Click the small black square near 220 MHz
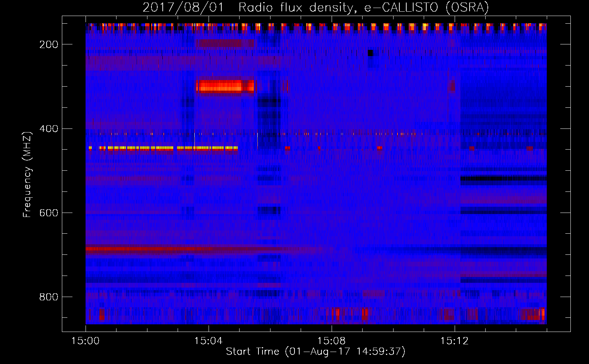589x364 pixels. point(371,53)
